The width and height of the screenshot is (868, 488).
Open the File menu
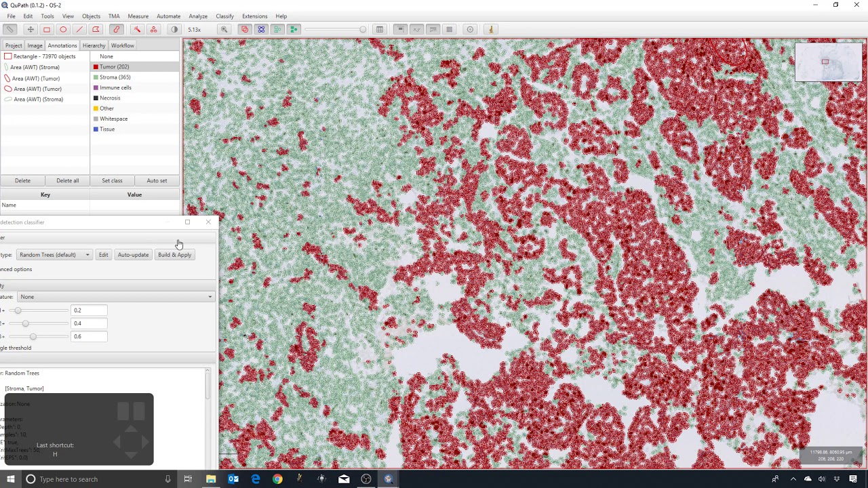[x=12, y=16]
